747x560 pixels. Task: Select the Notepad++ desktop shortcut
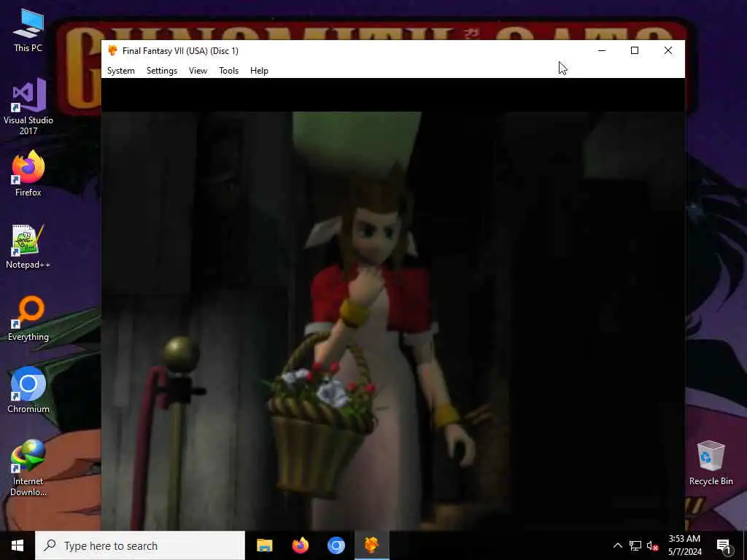(28, 246)
